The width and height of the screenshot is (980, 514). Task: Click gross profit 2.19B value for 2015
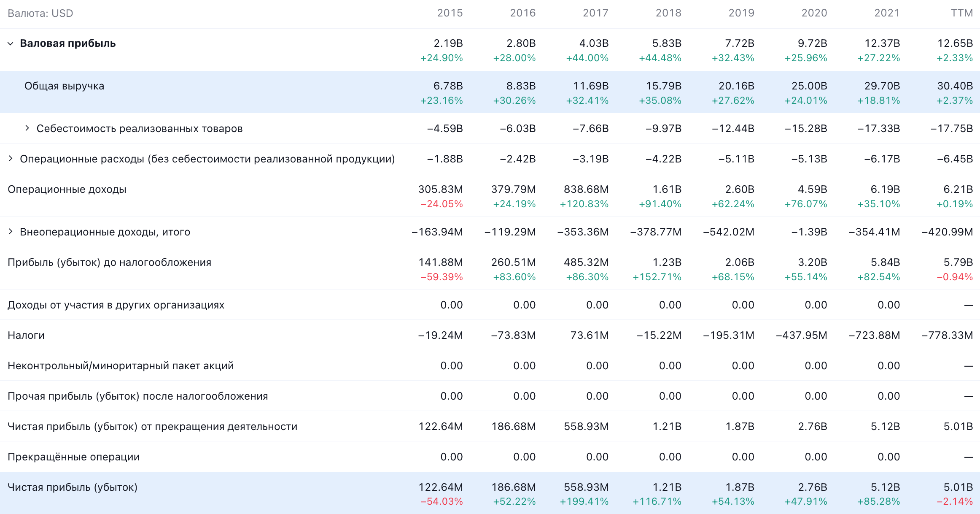[x=448, y=43]
